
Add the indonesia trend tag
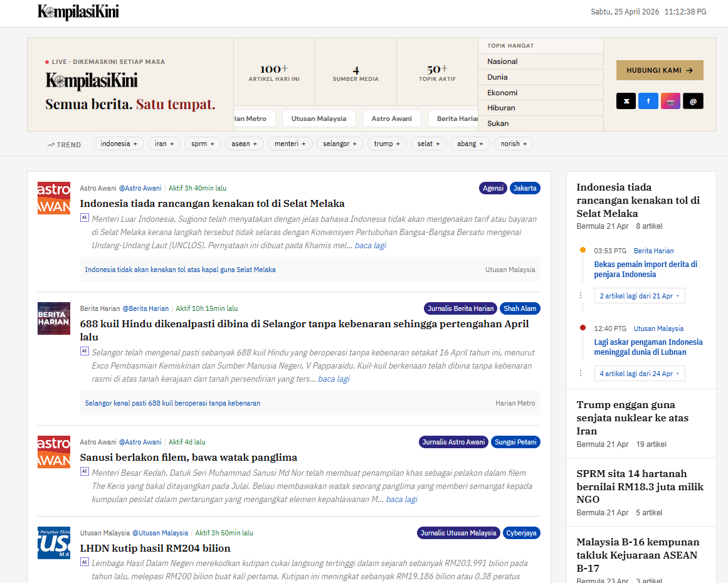point(119,144)
